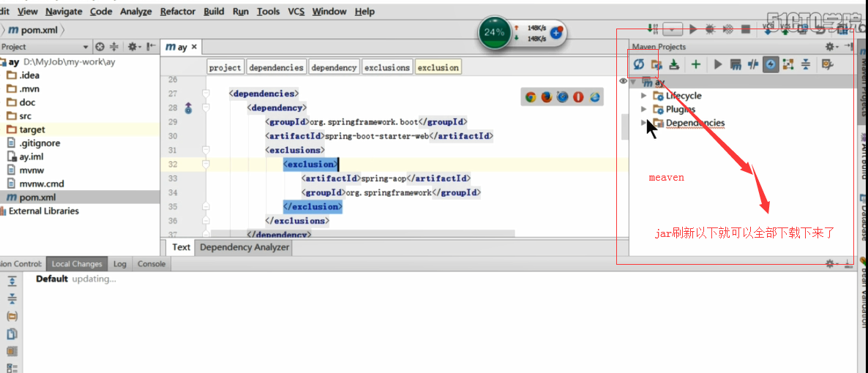Click the project breadcrumb
This screenshot has height=373, width=868.
tap(225, 67)
